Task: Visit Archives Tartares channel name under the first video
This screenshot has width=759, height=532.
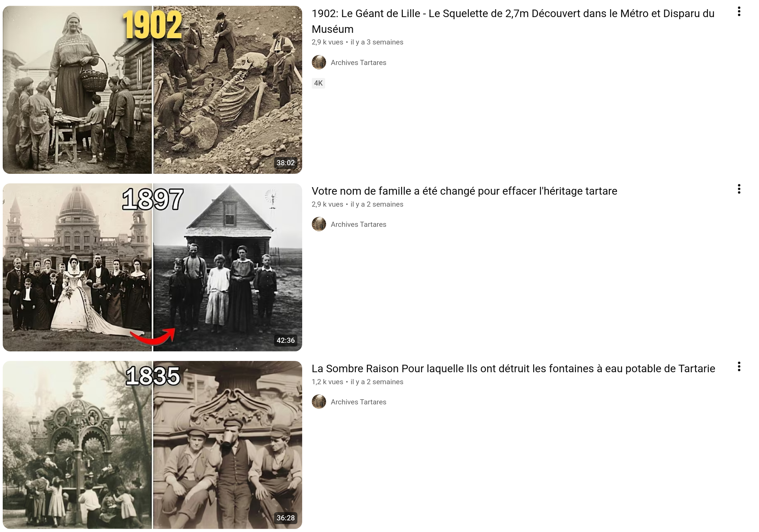Action: [358, 63]
